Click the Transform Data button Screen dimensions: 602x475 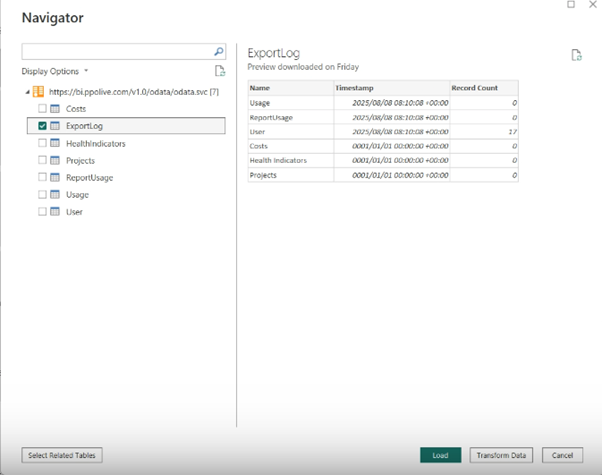tap(501, 455)
